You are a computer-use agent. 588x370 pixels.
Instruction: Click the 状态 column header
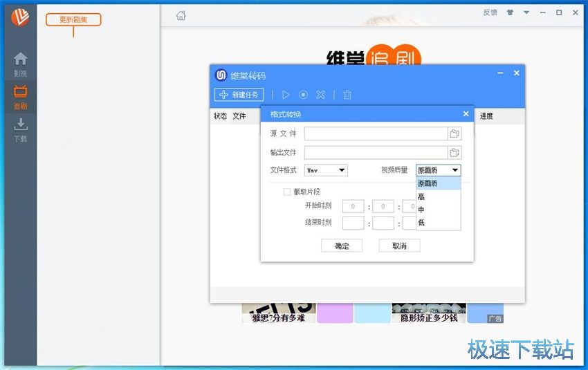220,116
